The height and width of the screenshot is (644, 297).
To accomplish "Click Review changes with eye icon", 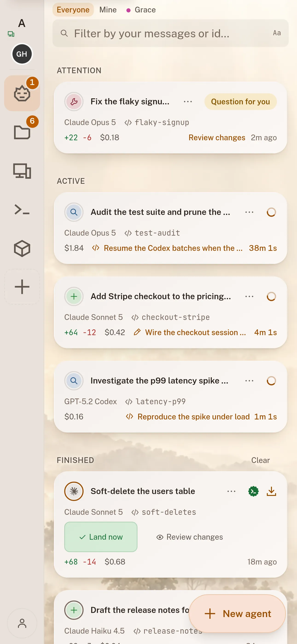I will point(189,537).
